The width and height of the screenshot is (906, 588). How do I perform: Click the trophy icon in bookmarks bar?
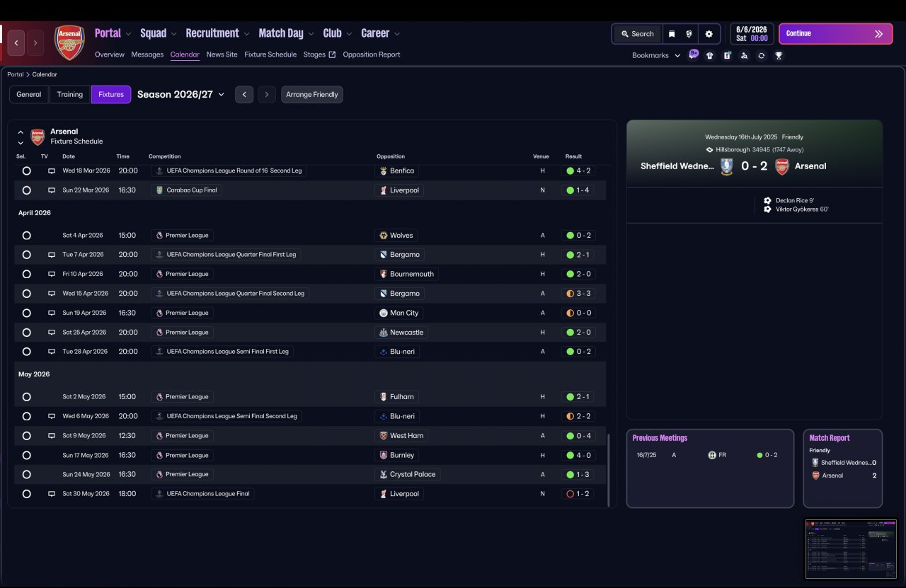tap(779, 55)
